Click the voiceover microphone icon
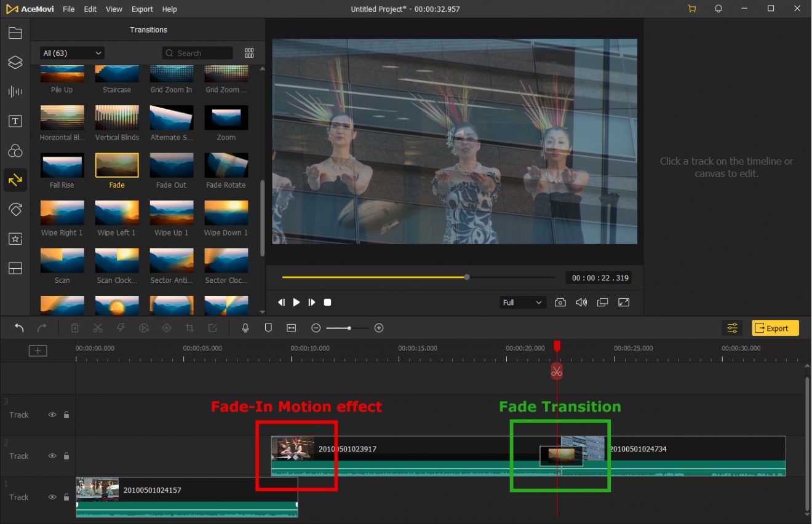Screen dimensions: 812x524 [245, 328]
